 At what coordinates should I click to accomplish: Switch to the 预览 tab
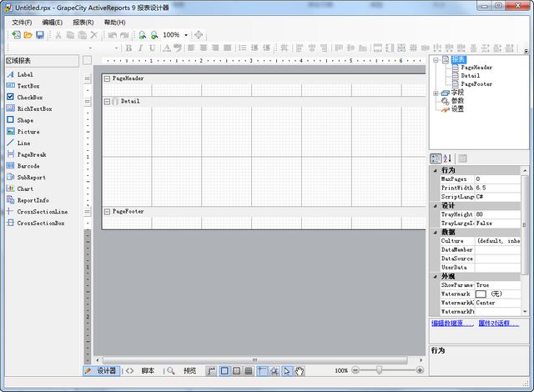[x=189, y=370]
